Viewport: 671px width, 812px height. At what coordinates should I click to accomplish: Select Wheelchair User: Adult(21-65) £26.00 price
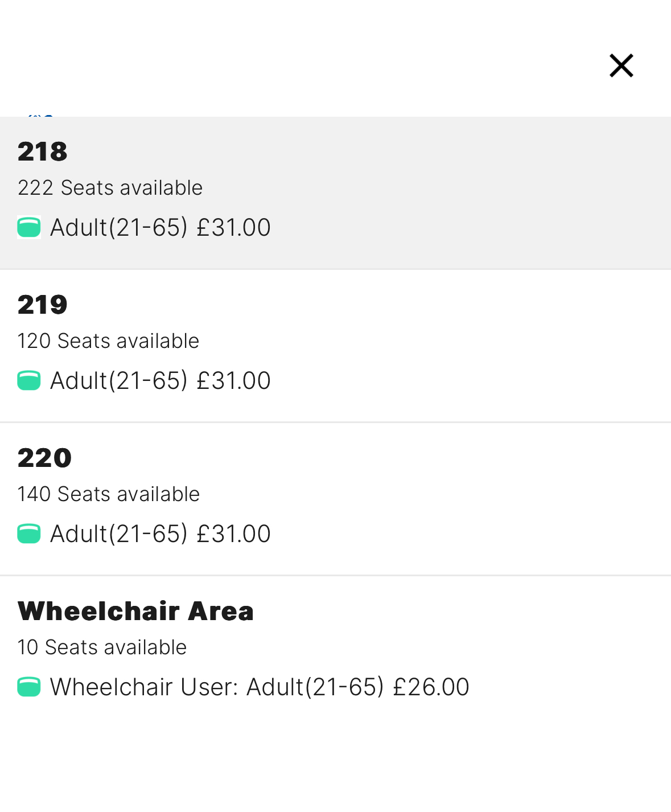[260, 687]
